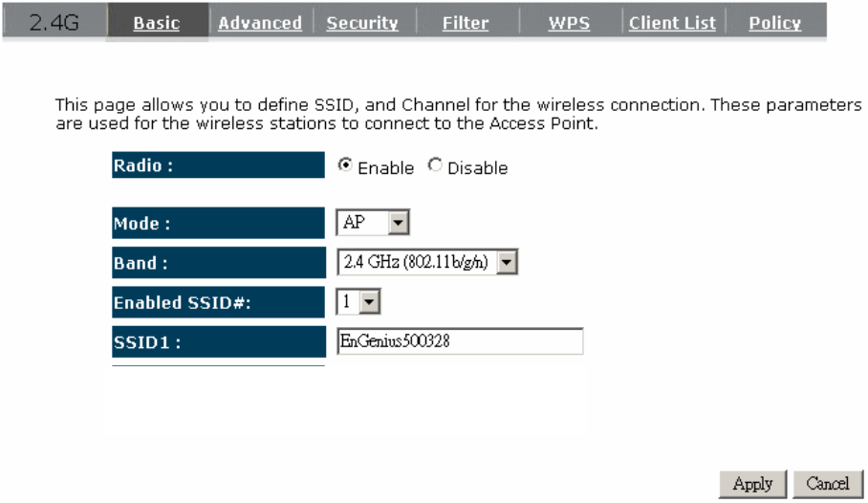The height and width of the screenshot is (503, 868).
Task: Click the "Mode :" field label
Action: click(141, 225)
